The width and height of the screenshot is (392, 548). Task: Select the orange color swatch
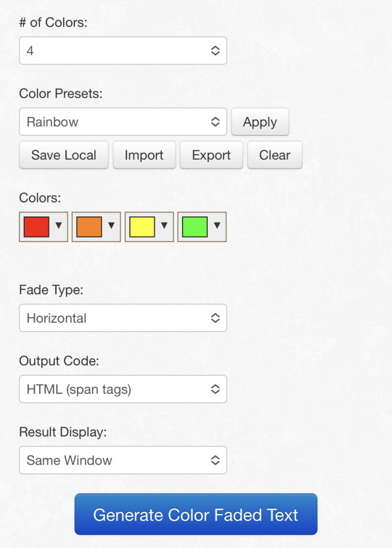[x=89, y=227]
